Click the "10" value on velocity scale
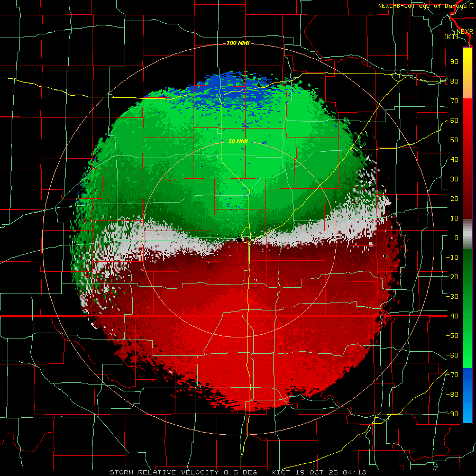Screen dimensions: 476x476 point(454,218)
